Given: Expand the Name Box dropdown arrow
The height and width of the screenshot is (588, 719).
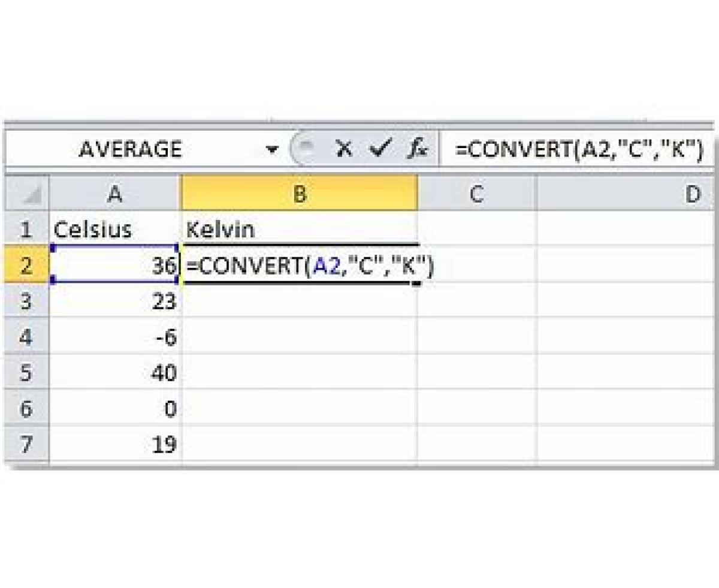Looking at the screenshot, I should (x=273, y=149).
